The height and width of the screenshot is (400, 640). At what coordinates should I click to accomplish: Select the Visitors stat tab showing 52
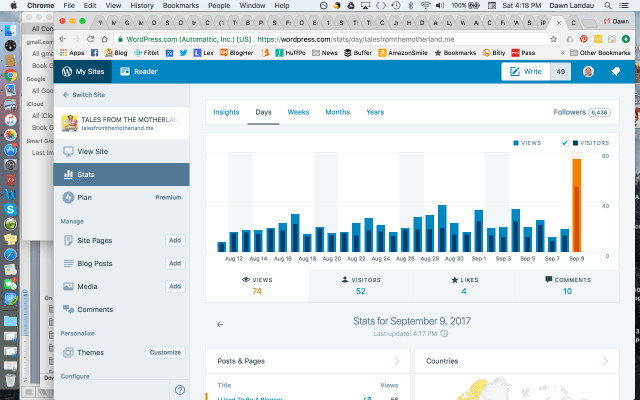(360, 286)
